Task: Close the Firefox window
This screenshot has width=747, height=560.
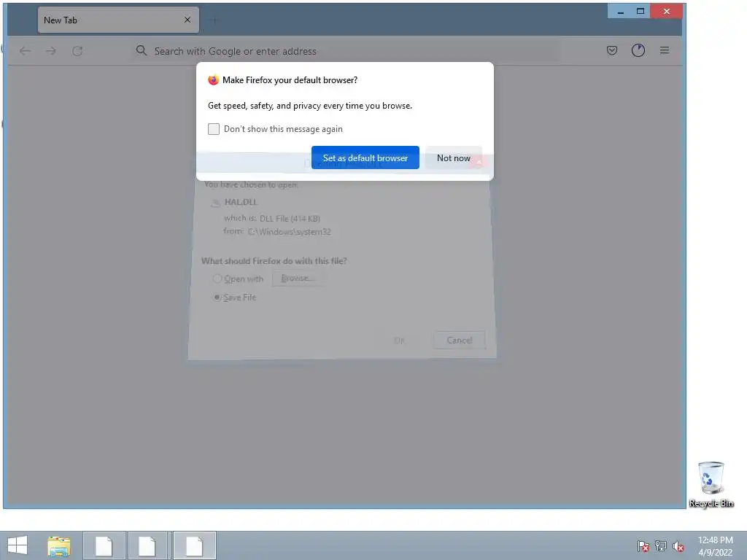Action: pos(667,12)
